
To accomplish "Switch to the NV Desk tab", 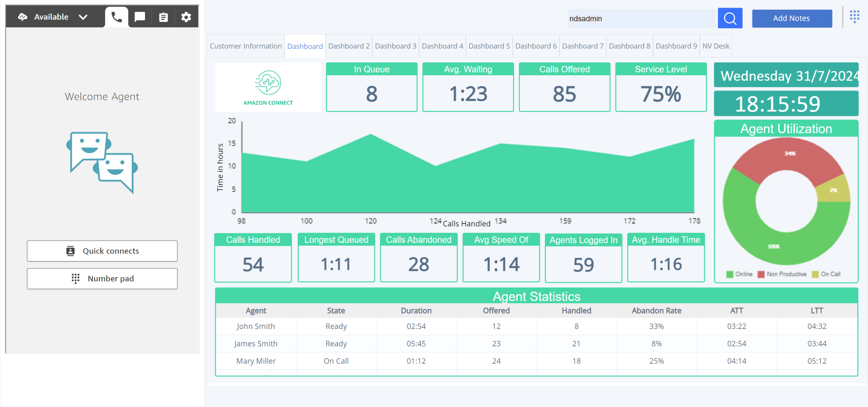I will pos(715,46).
